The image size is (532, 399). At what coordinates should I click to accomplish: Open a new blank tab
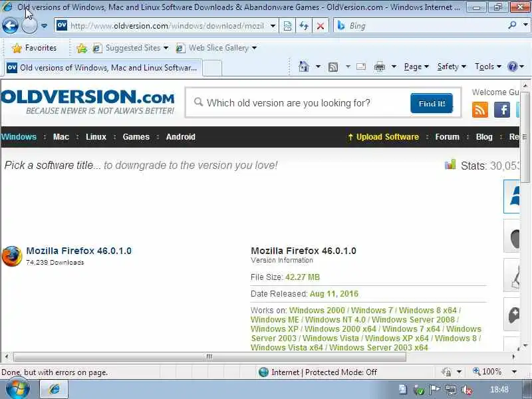(x=212, y=68)
